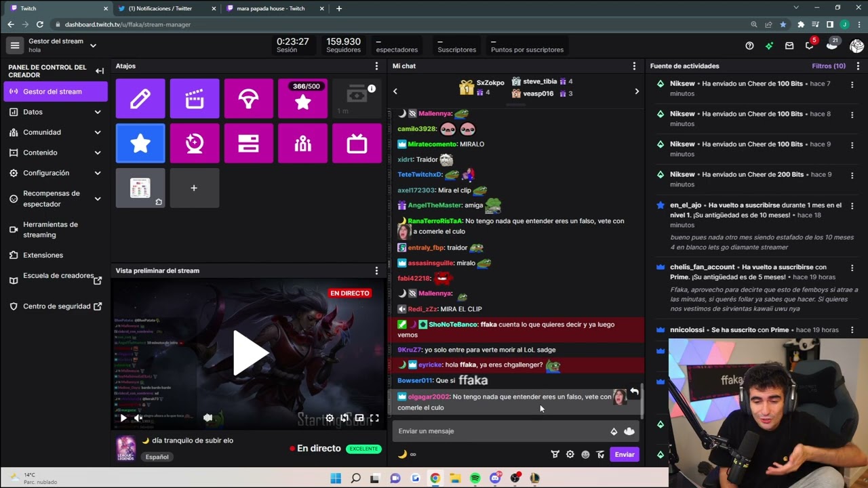Image resolution: width=868 pixels, height=488 pixels.
Task: Play preview using small play control
Action: tap(123, 418)
